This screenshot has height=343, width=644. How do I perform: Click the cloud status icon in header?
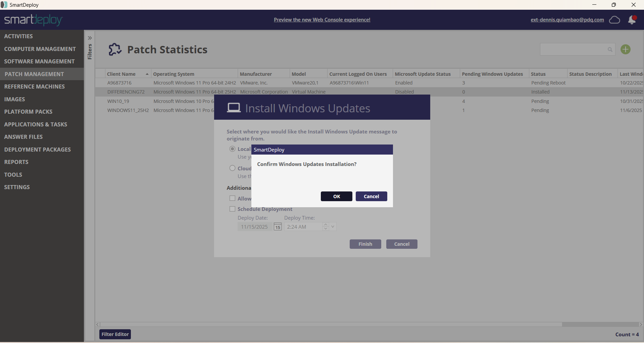pyautogui.click(x=614, y=20)
